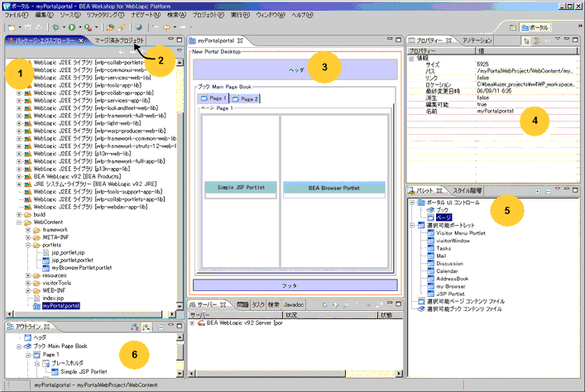
Task: Click the 値 column header in Properties
Action: click(527, 50)
